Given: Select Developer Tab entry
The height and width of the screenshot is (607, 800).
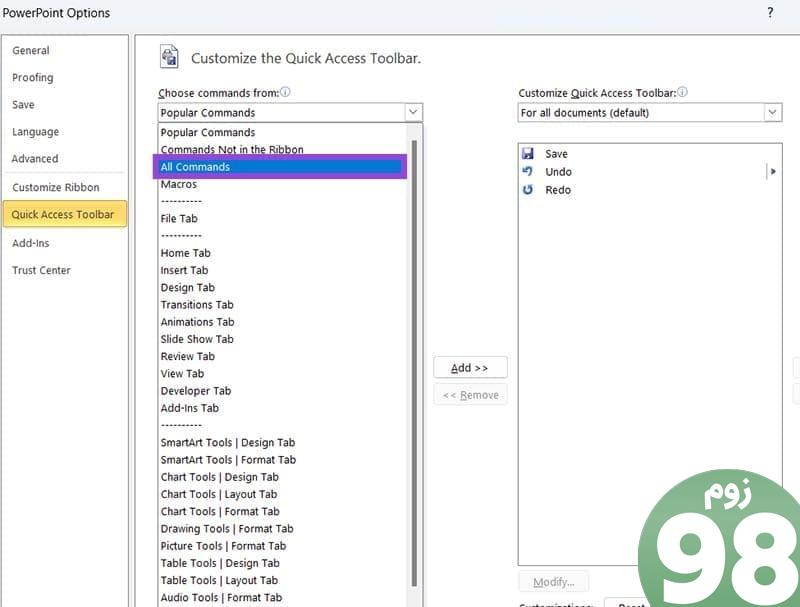Looking at the screenshot, I should tap(283, 391).
